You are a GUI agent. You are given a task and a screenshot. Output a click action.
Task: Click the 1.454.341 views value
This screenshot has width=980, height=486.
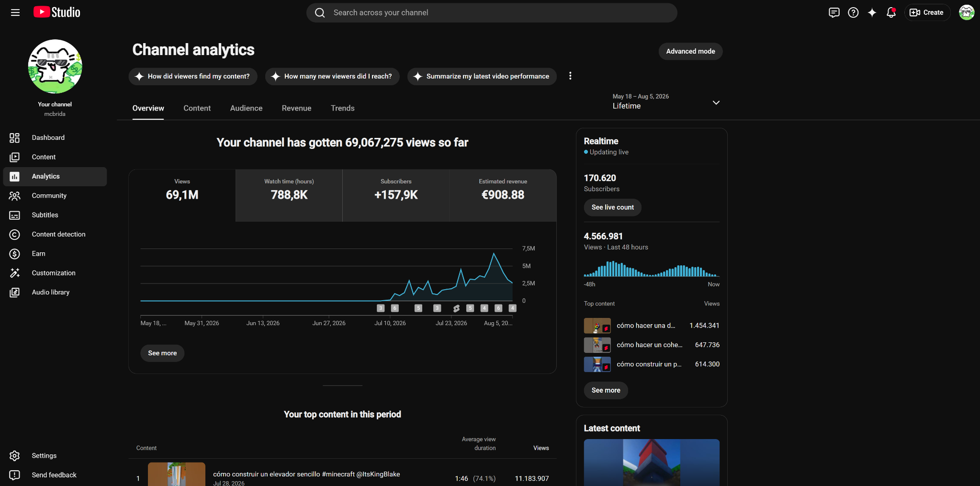tap(704, 326)
